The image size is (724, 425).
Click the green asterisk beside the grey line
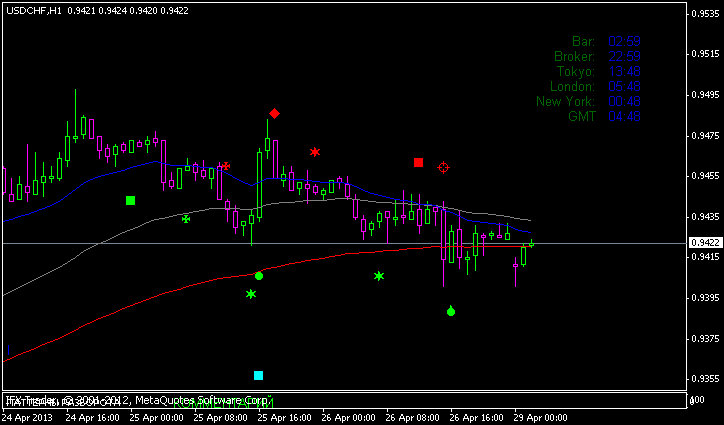click(x=186, y=218)
